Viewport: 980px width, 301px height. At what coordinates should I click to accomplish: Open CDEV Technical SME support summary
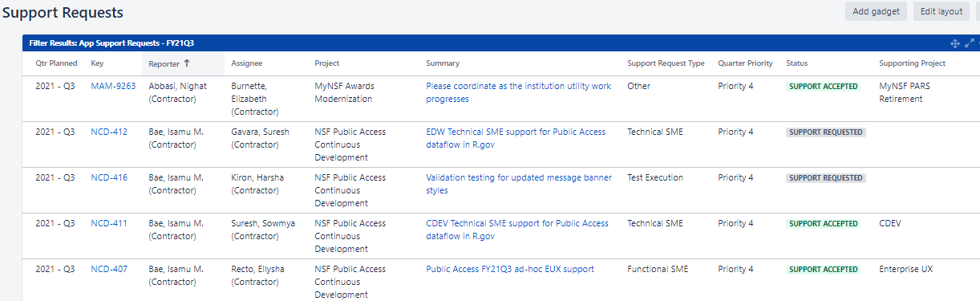coord(517,230)
